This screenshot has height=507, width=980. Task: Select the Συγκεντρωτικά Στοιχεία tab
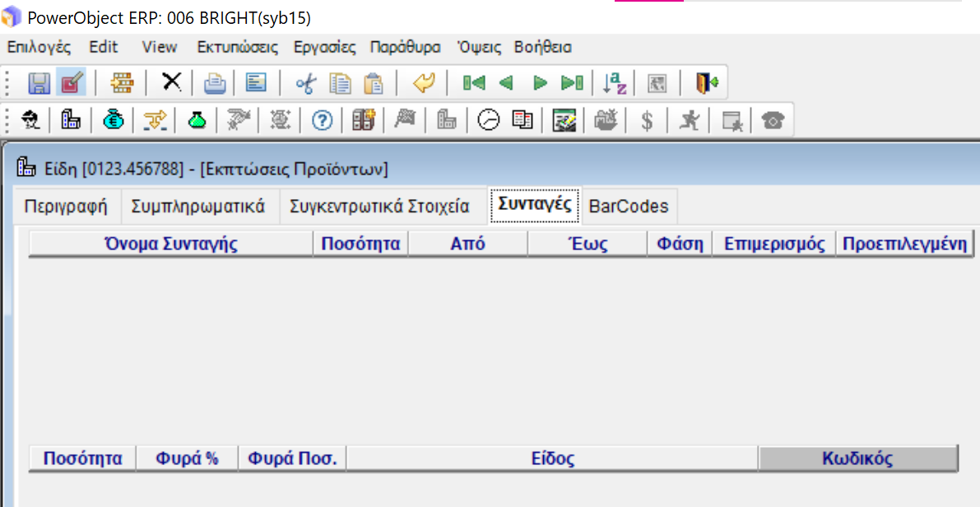click(x=379, y=207)
